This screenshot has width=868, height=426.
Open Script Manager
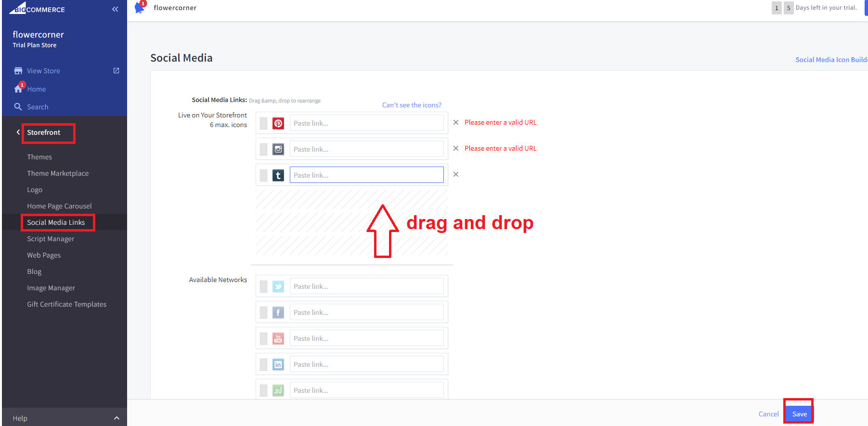(x=51, y=239)
